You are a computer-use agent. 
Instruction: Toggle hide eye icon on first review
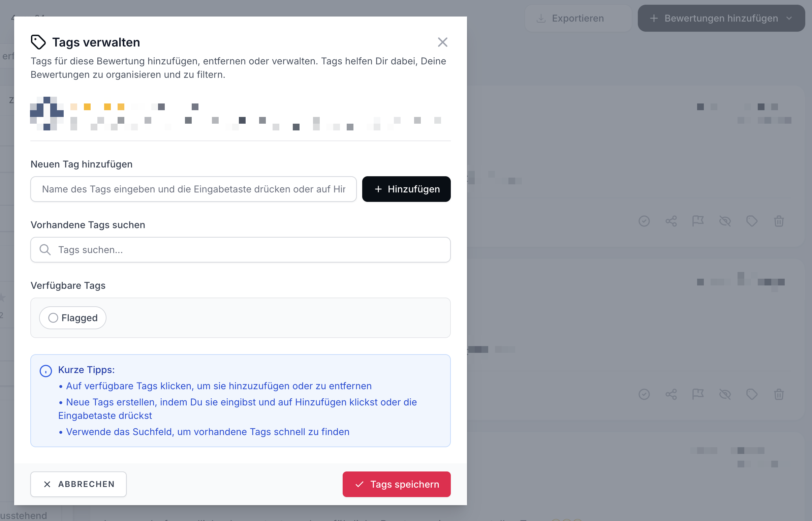(725, 221)
